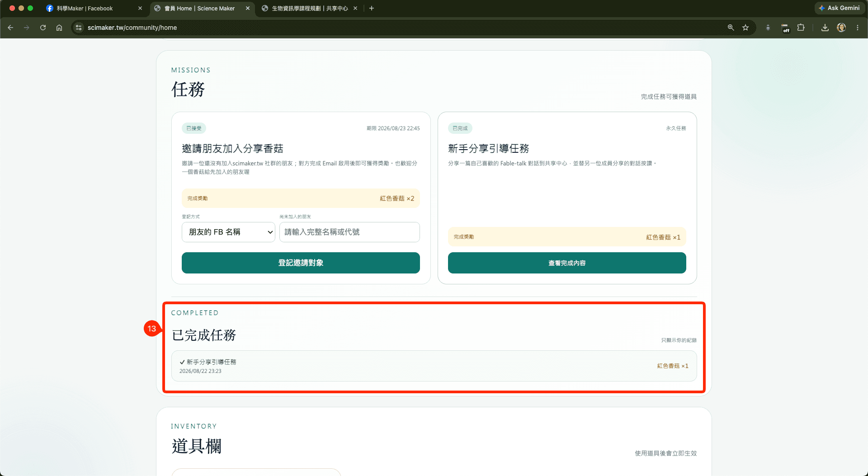Open the Chrome three-dot menu
Screen dimensions: 868x476
[858, 28]
